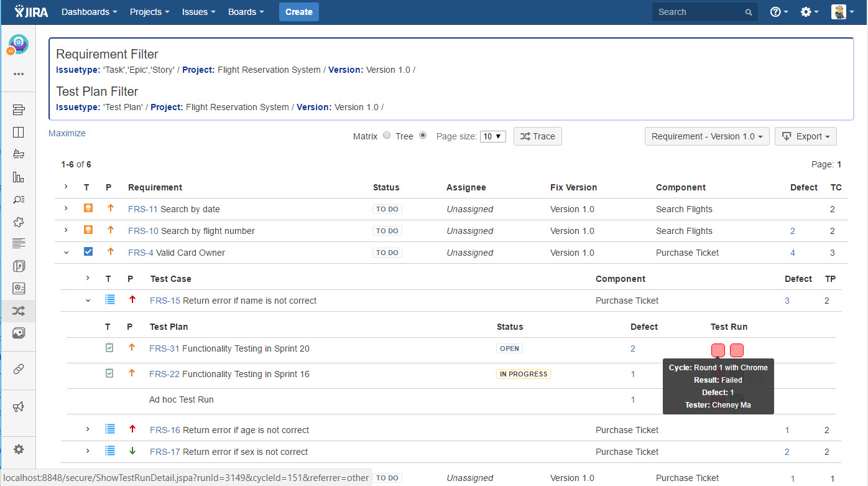Open the Requirement - Version 1.0 dropdown
The width and height of the screenshot is (868, 486).
coord(707,136)
